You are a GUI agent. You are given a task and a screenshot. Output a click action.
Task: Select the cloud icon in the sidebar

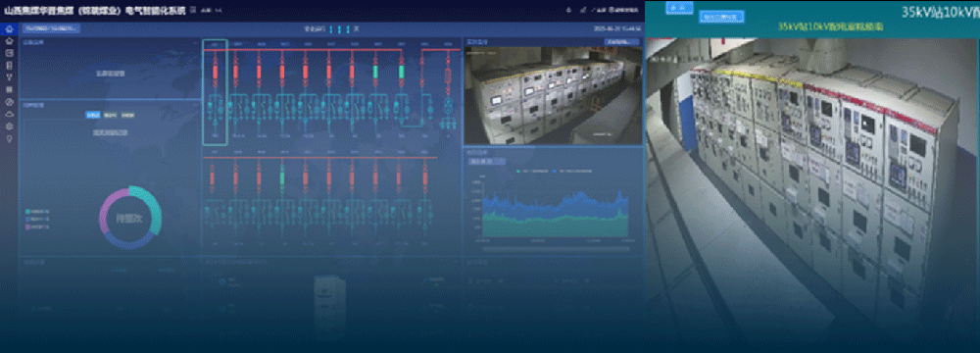tap(9, 114)
